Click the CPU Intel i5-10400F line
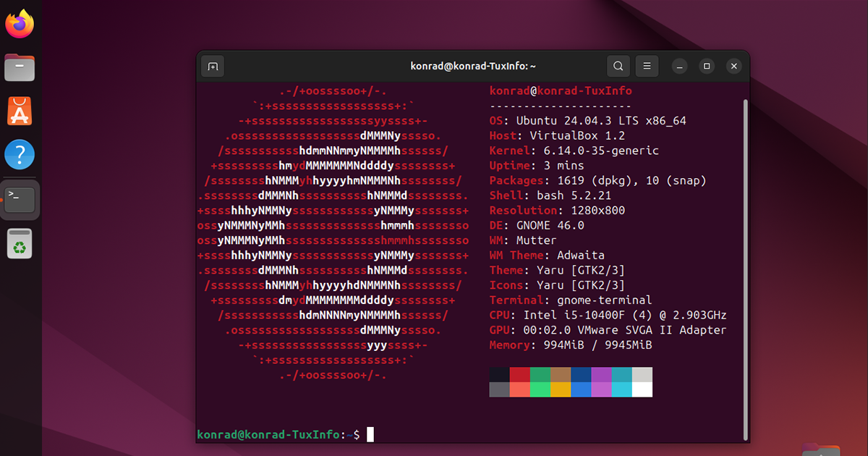The image size is (868, 456). point(608,316)
